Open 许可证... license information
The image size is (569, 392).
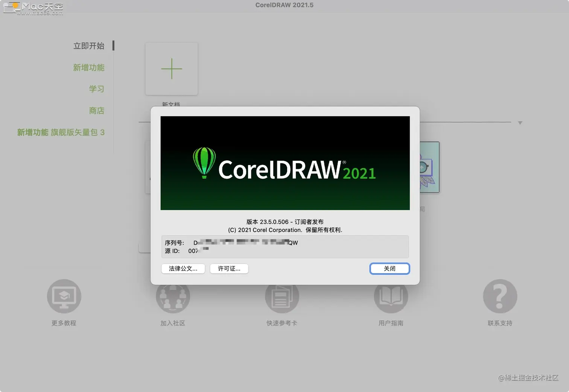(x=229, y=269)
